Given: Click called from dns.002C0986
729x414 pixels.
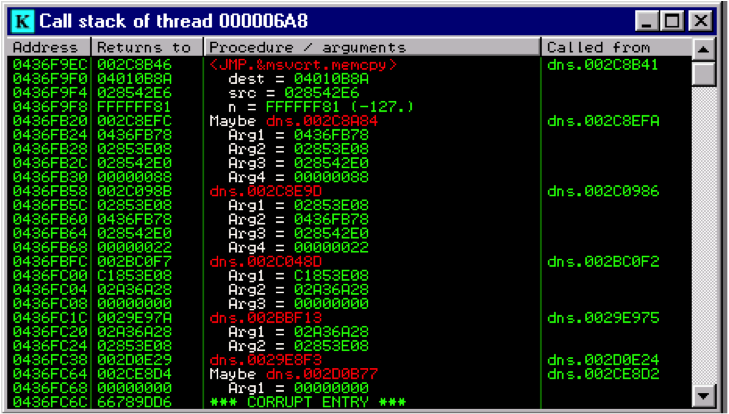Looking at the screenshot, I should [x=603, y=191].
